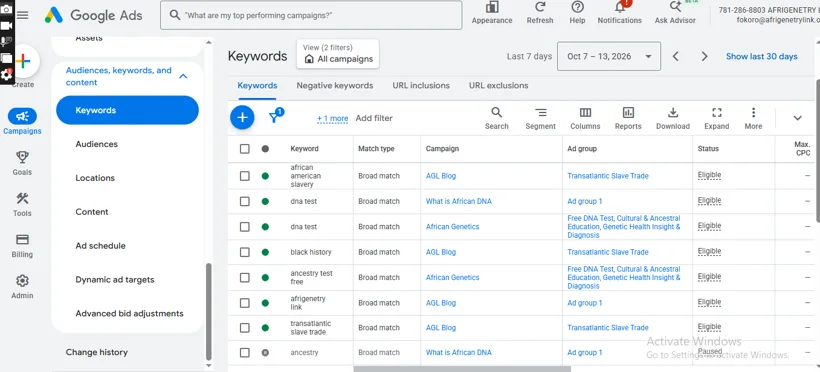Click Add filter
This screenshot has width=820, height=372.
point(374,118)
